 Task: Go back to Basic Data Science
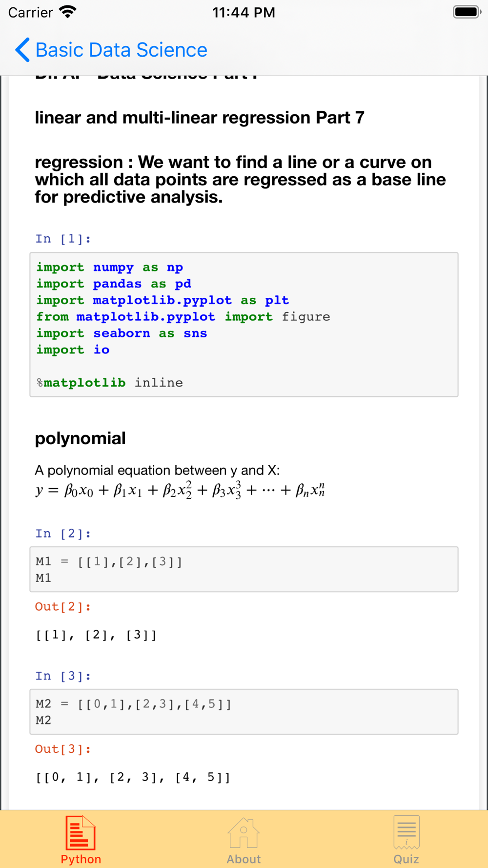point(111,50)
